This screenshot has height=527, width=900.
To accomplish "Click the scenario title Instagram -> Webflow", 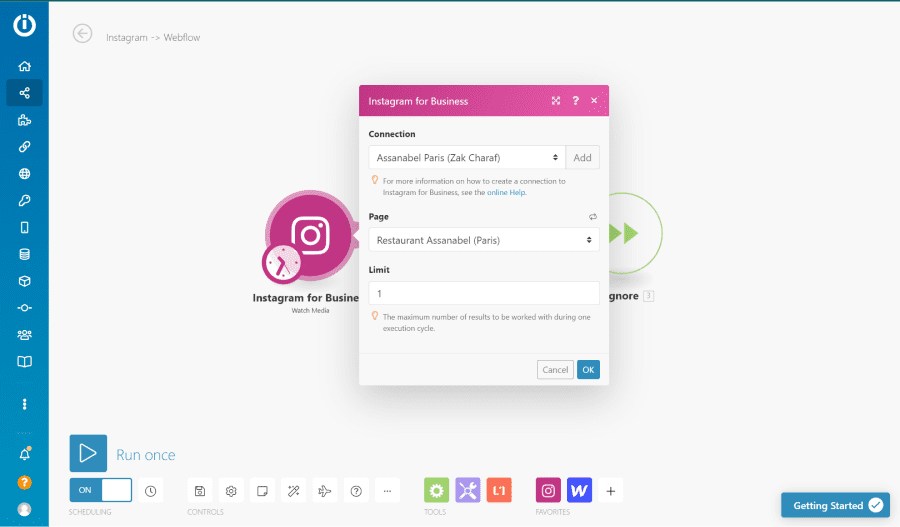I will coord(153,37).
